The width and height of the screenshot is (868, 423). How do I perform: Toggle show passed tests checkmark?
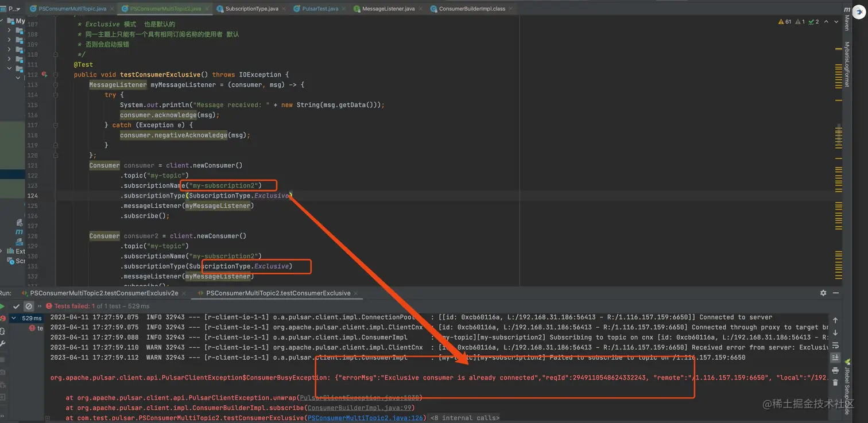(17, 306)
